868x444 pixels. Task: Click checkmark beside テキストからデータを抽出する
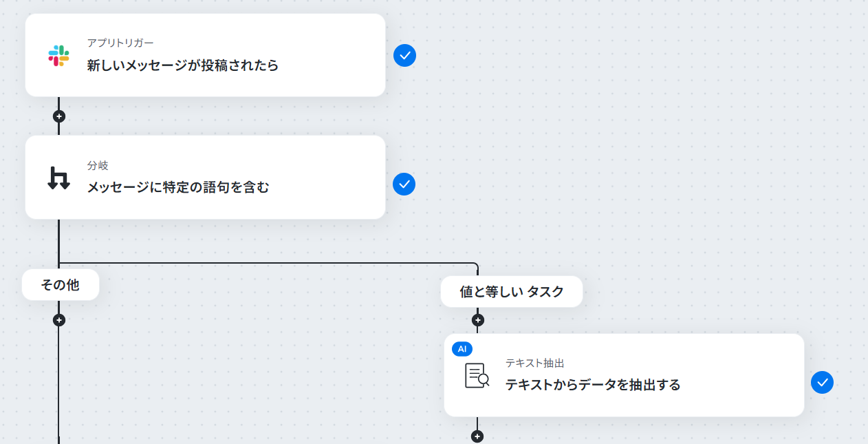pyautogui.click(x=822, y=382)
